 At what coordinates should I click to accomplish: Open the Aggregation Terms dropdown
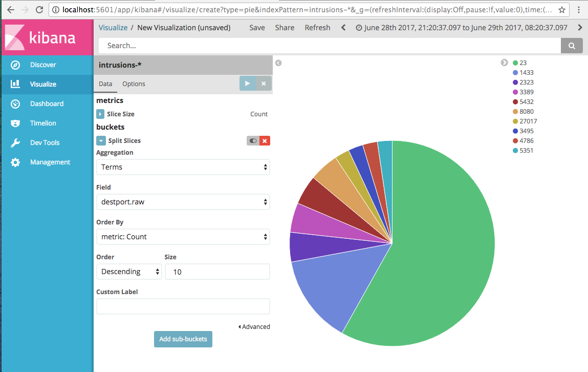[x=183, y=167]
